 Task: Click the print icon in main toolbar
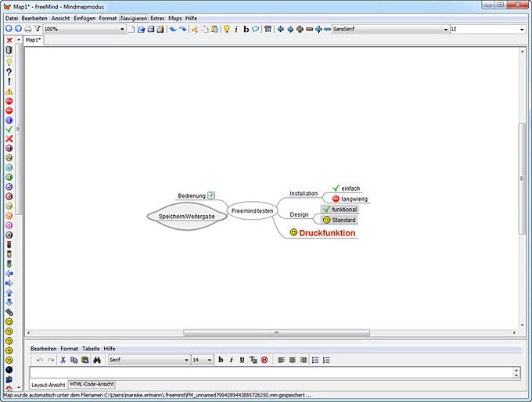28,29
